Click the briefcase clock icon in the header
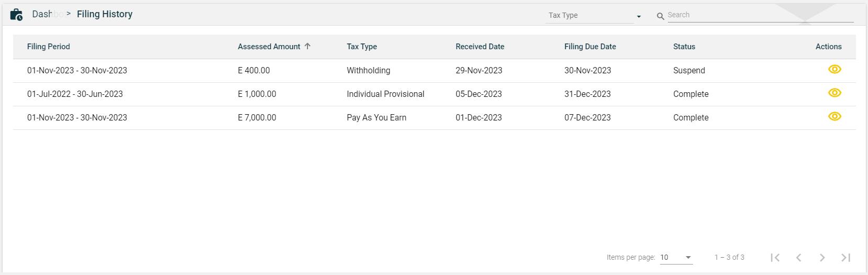This screenshot has height=275, width=868. (16, 15)
